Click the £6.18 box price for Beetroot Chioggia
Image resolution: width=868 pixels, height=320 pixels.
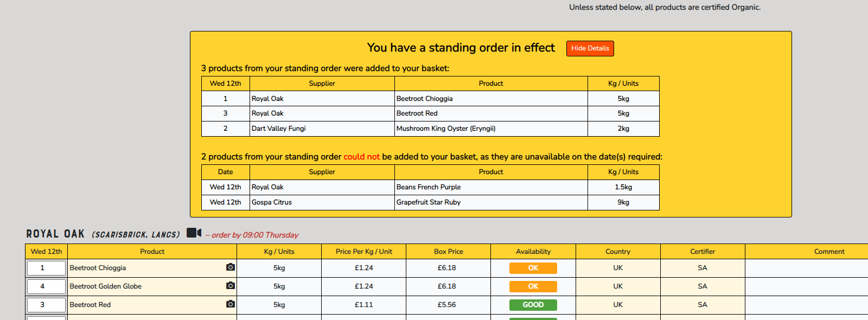[x=447, y=268]
